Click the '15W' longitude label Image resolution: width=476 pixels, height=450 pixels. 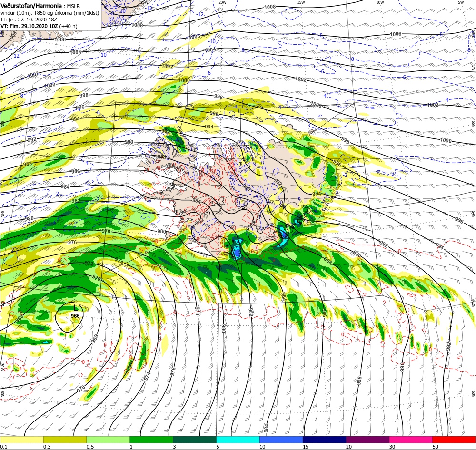click(301, 2)
